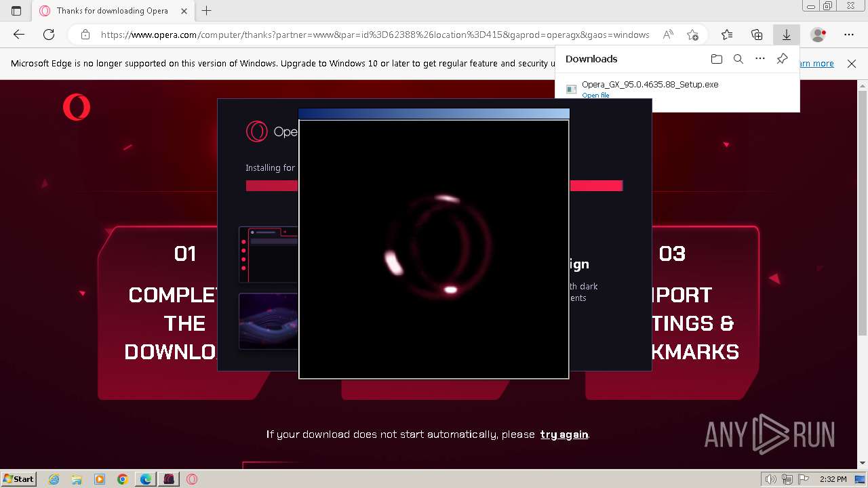Viewport: 868px width, 488px height.
Task: Open File Explorer from taskbar
Action: (x=77, y=479)
